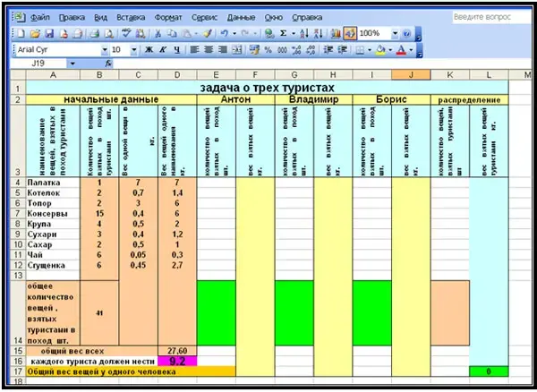Open the Файл menu
Screen dimensions: 537x392
click(x=38, y=17)
